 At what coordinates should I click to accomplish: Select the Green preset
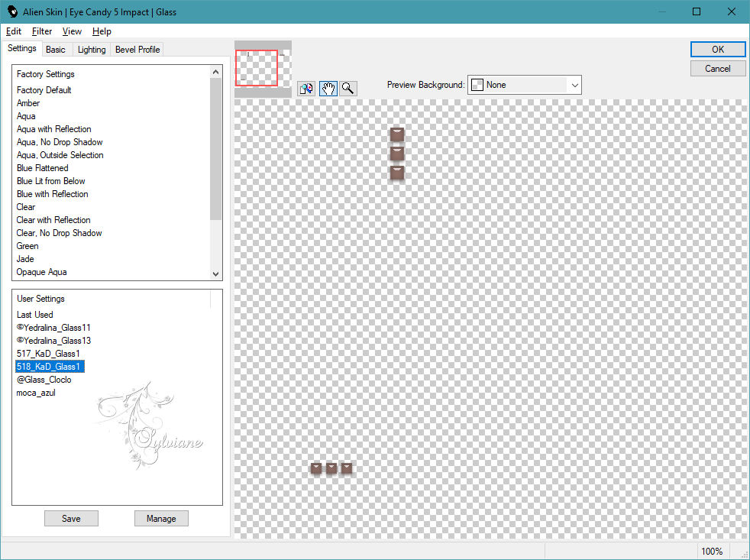[x=27, y=245]
